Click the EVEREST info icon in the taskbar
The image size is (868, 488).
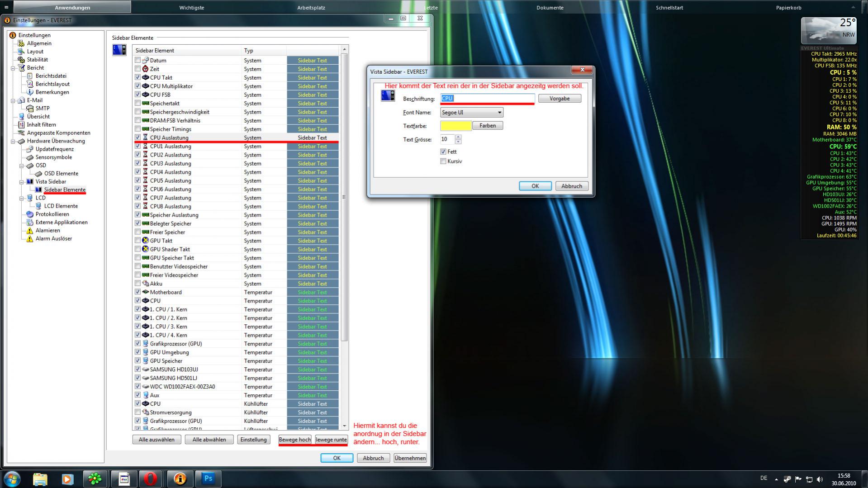click(x=180, y=479)
